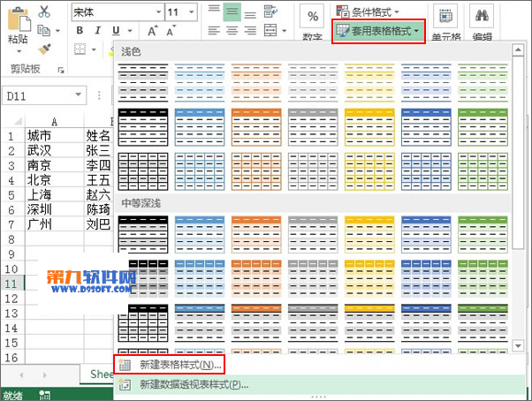Pick medium orange table style under 中等深浅
Image resolution: width=532 pixels, height=401 pixels.
tap(256, 235)
